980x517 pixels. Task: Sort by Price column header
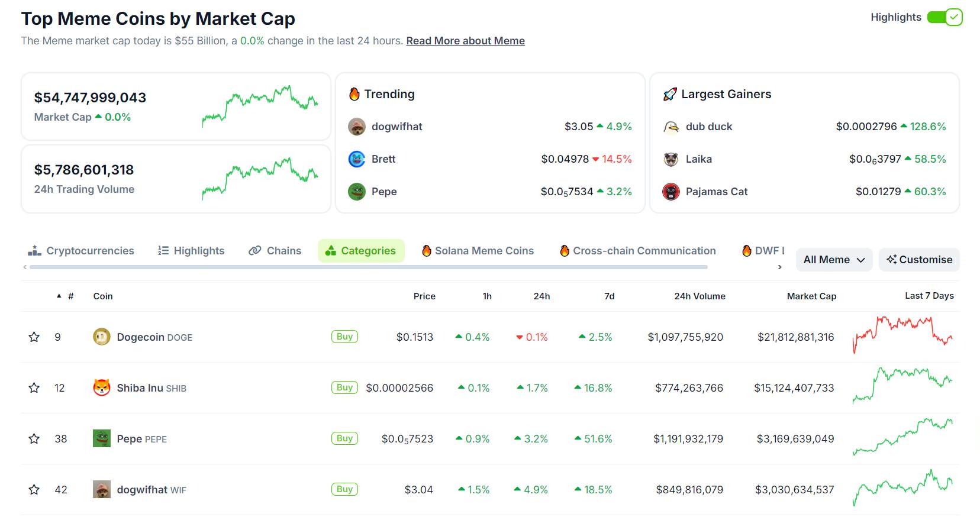tap(424, 296)
